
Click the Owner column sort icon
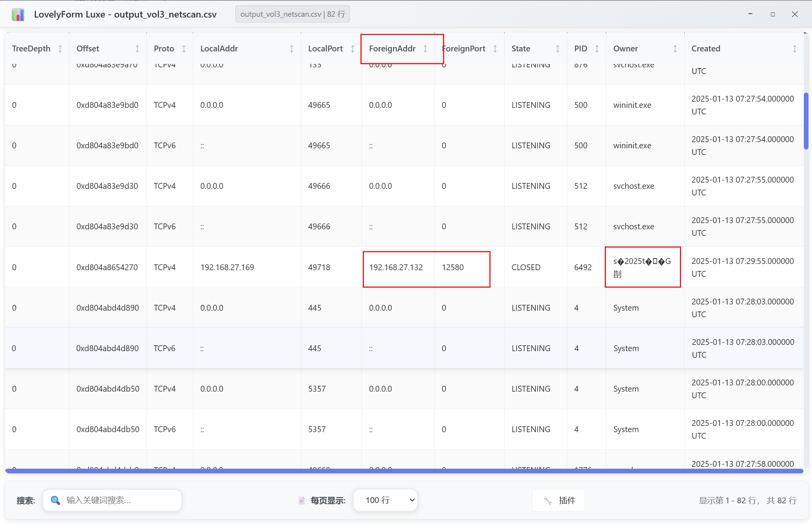[x=675, y=49]
